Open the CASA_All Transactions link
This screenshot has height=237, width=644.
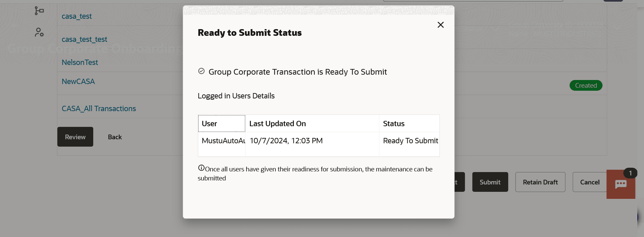[99, 108]
